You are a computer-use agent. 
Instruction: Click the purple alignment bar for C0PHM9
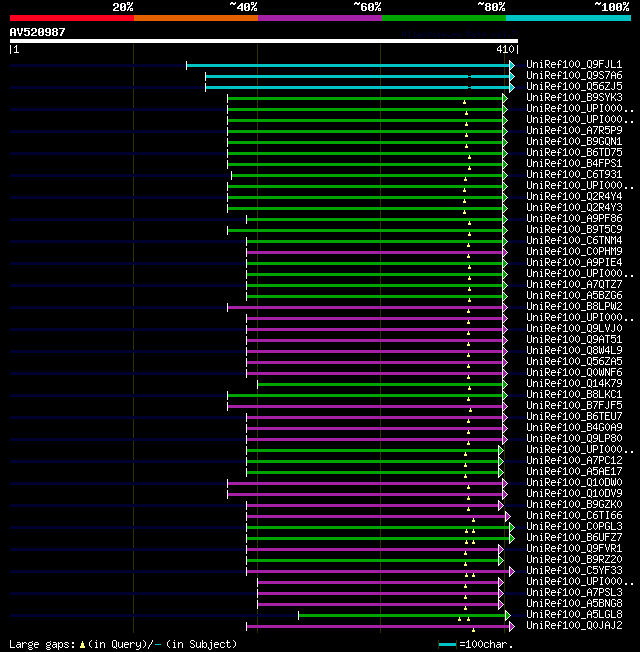tap(375, 252)
